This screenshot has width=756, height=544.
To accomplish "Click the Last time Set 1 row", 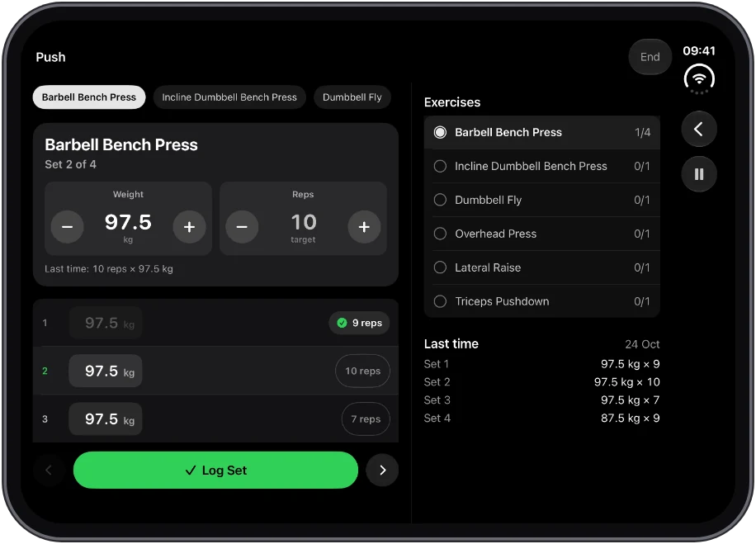I will click(542, 364).
